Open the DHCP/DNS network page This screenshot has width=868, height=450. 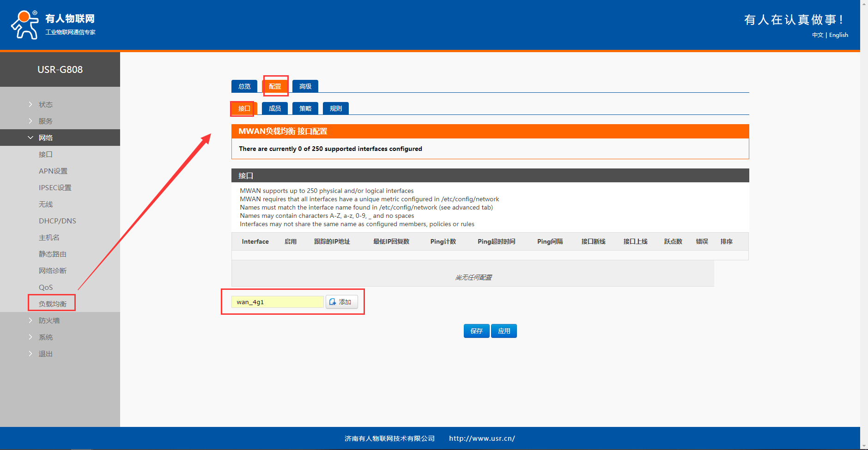[57, 221]
